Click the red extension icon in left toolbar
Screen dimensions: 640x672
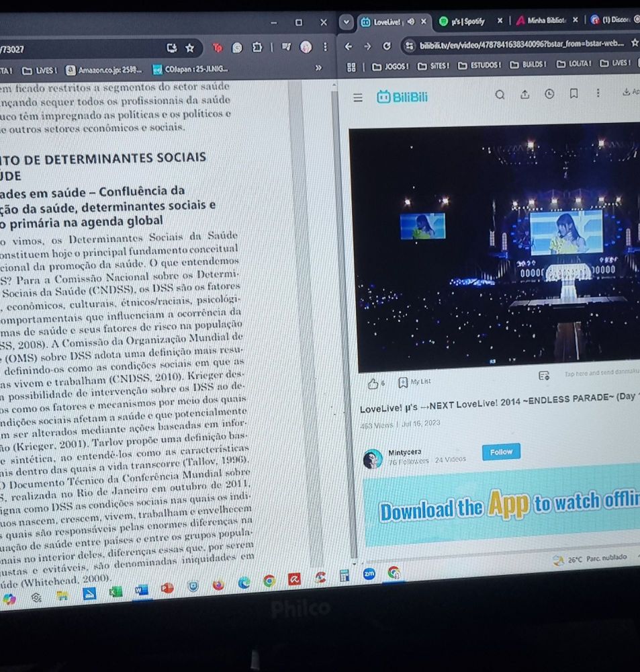(218, 48)
